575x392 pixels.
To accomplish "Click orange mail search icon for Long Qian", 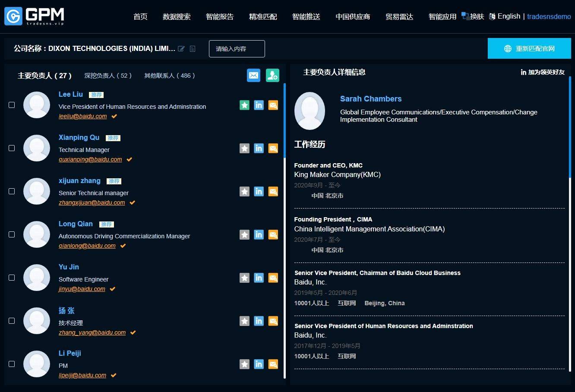I will [273, 235].
